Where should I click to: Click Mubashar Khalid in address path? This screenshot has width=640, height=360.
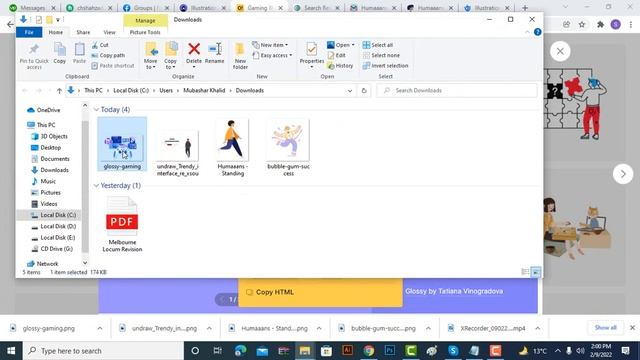click(204, 91)
